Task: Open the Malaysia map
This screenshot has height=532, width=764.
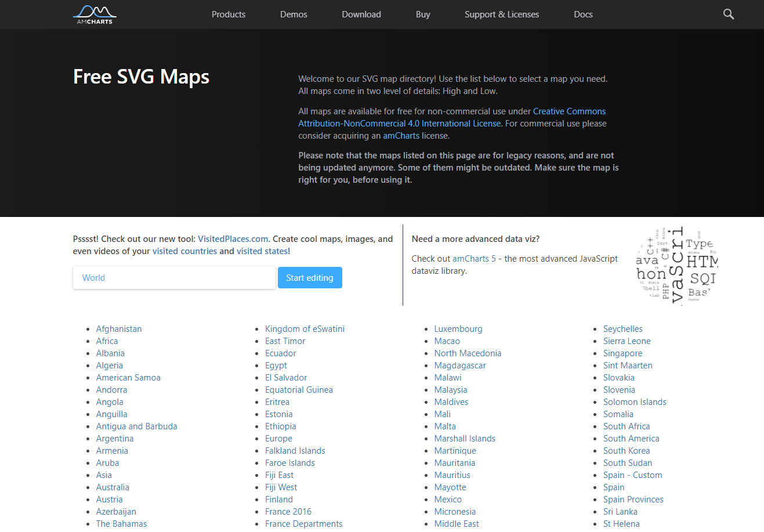Action: pos(451,390)
